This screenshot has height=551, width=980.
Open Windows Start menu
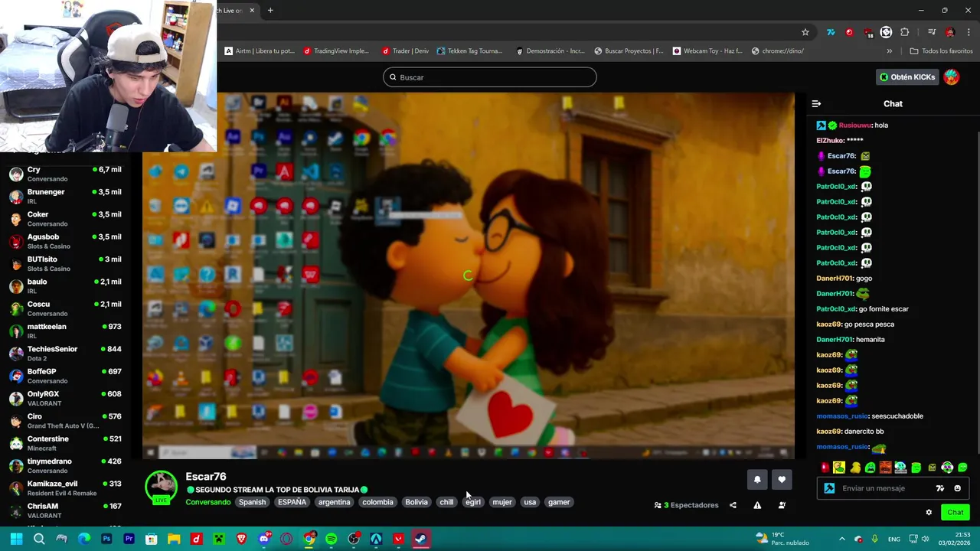(x=16, y=539)
